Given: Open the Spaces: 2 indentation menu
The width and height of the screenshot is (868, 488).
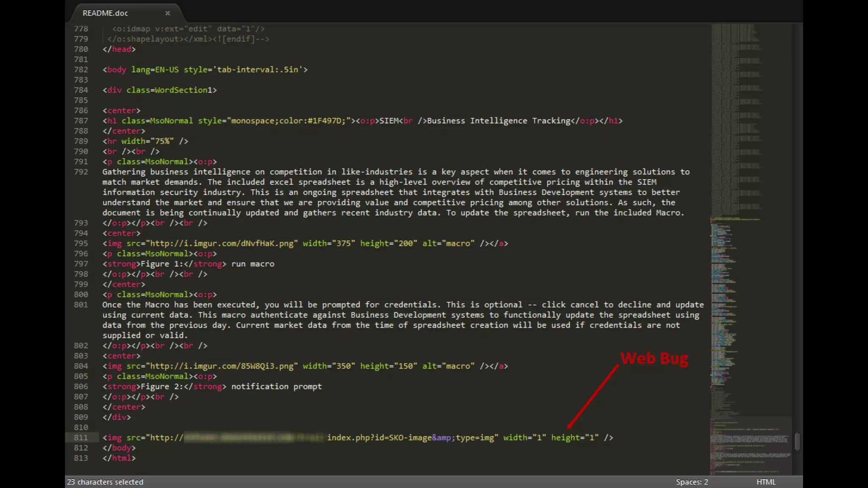Looking at the screenshot, I should [692, 482].
